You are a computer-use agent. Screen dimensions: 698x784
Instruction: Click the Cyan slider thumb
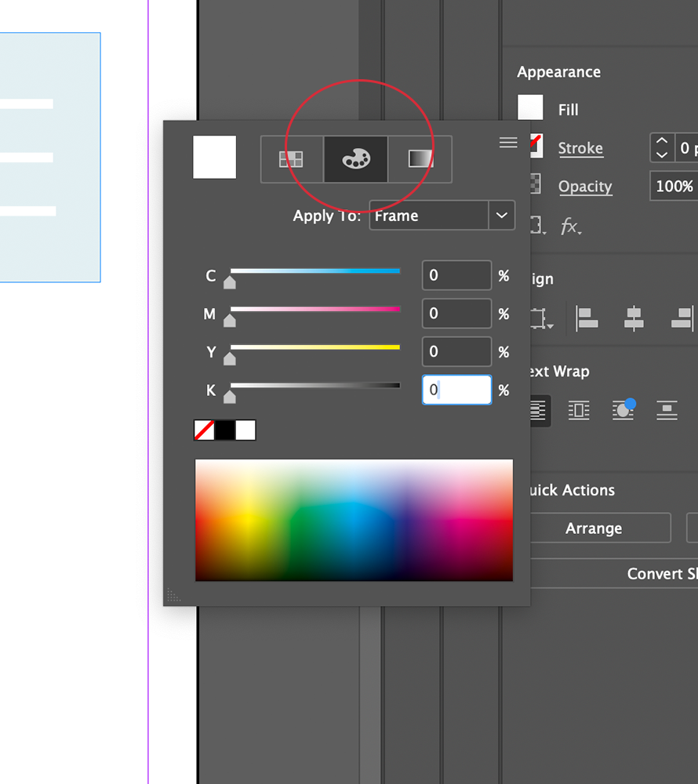(x=230, y=282)
